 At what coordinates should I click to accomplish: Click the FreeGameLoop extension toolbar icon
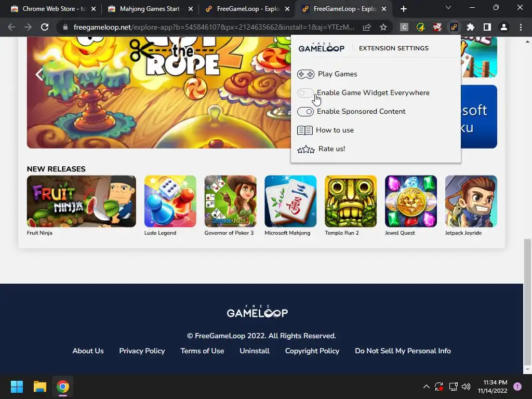coord(454,27)
